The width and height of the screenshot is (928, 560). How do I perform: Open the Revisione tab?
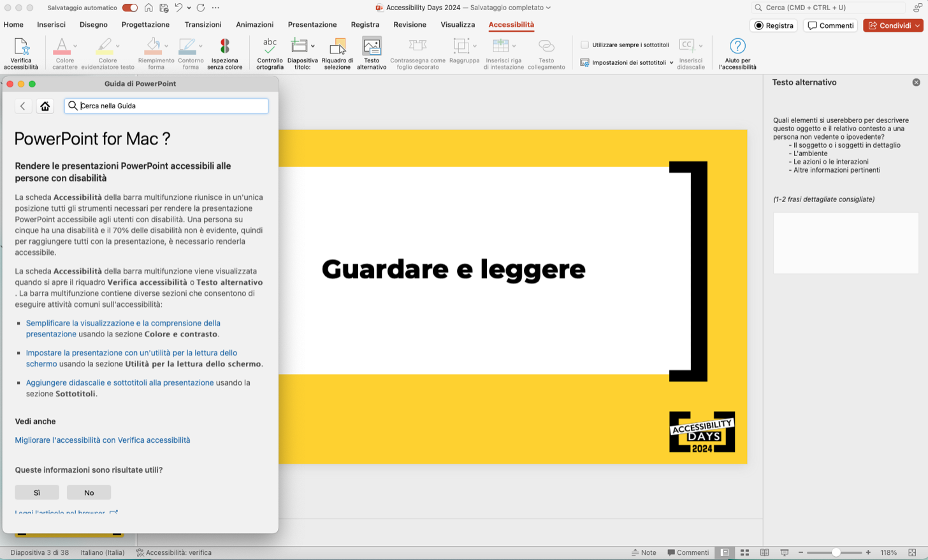point(410,24)
